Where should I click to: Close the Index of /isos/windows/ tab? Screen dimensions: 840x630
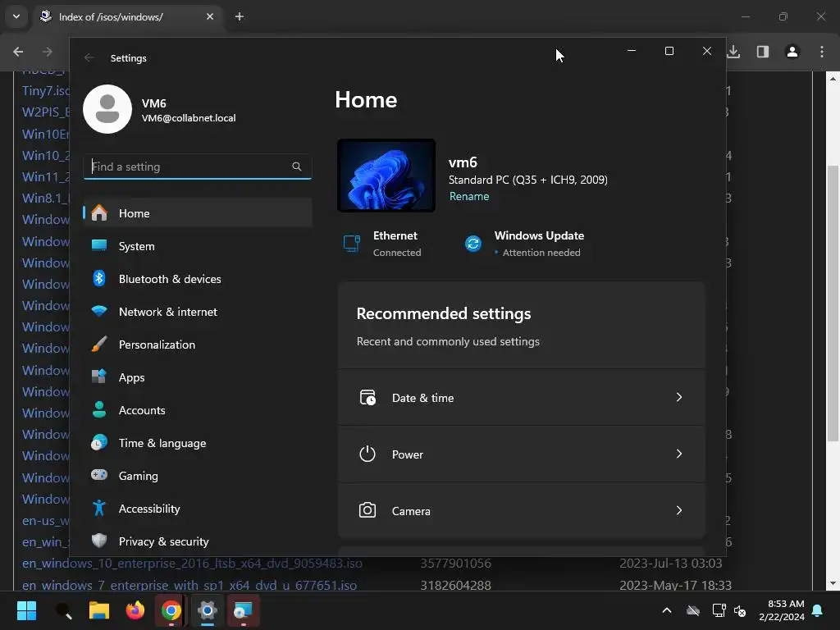pos(210,16)
